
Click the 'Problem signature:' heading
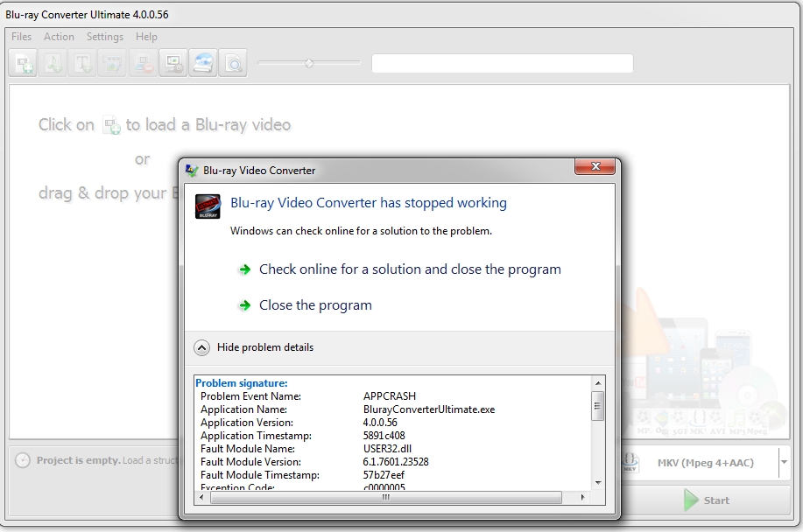(x=242, y=383)
